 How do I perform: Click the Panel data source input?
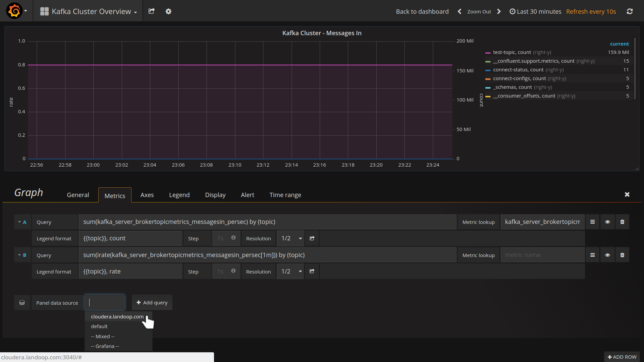[105, 303]
